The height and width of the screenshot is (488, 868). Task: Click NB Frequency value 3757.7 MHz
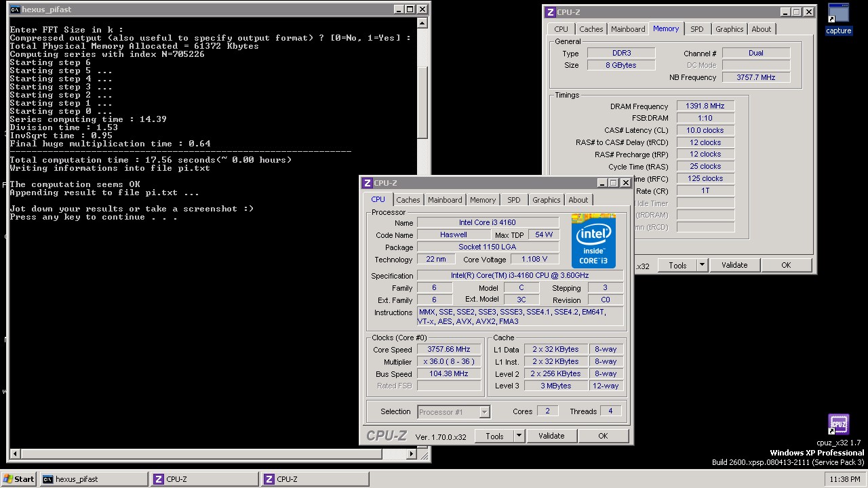(755, 77)
